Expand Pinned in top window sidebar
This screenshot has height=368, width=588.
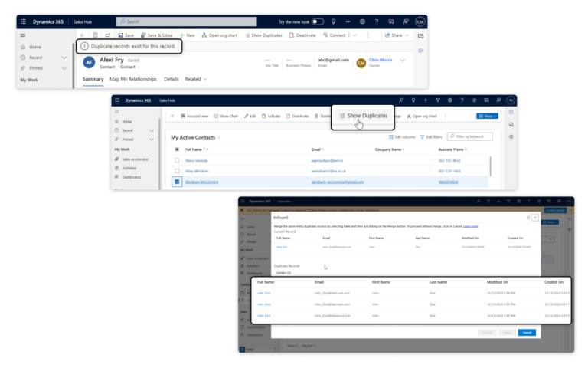64,68
